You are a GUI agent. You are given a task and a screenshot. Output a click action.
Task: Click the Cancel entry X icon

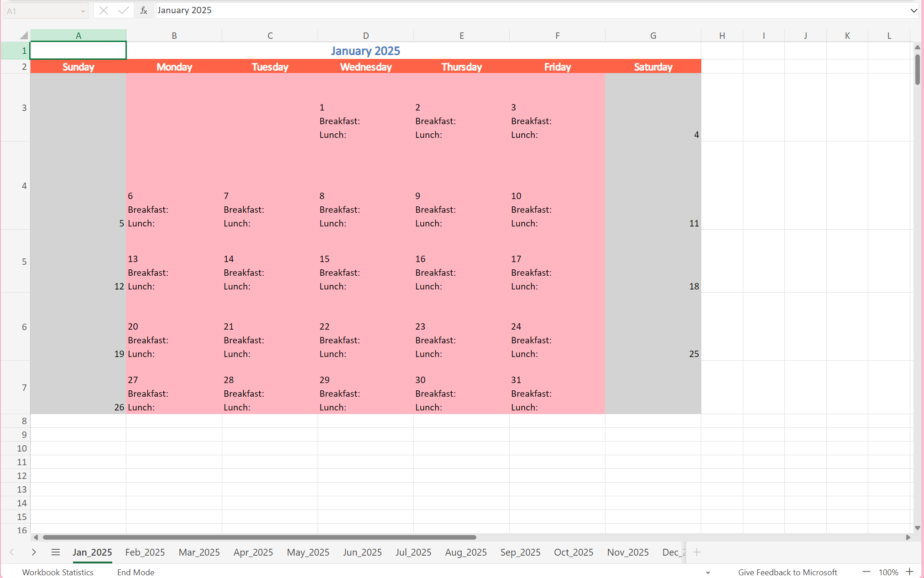coord(104,10)
